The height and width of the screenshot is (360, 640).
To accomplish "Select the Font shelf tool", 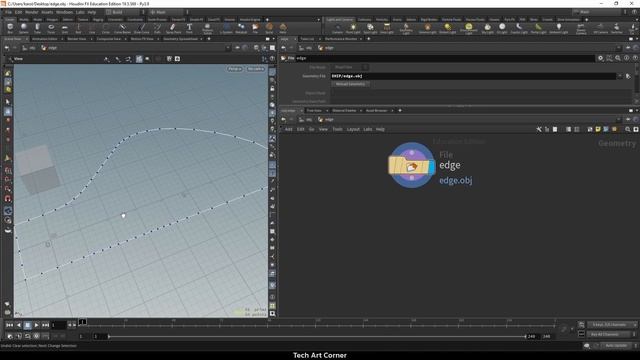I will (189, 28).
